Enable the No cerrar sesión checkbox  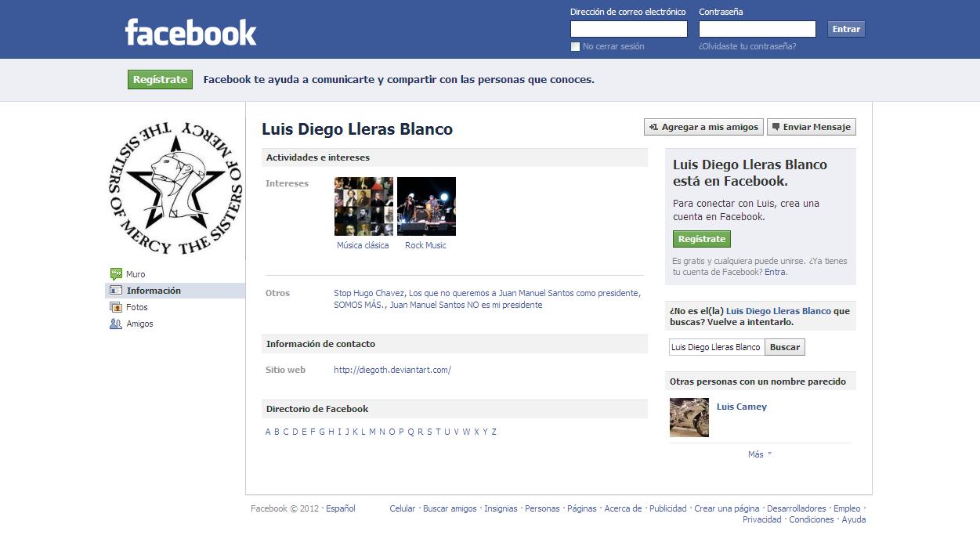pyautogui.click(x=575, y=46)
